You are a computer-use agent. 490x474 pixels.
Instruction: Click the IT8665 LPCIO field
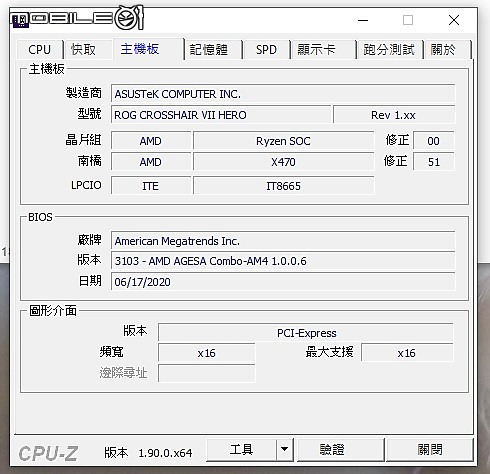click(283, 186)
